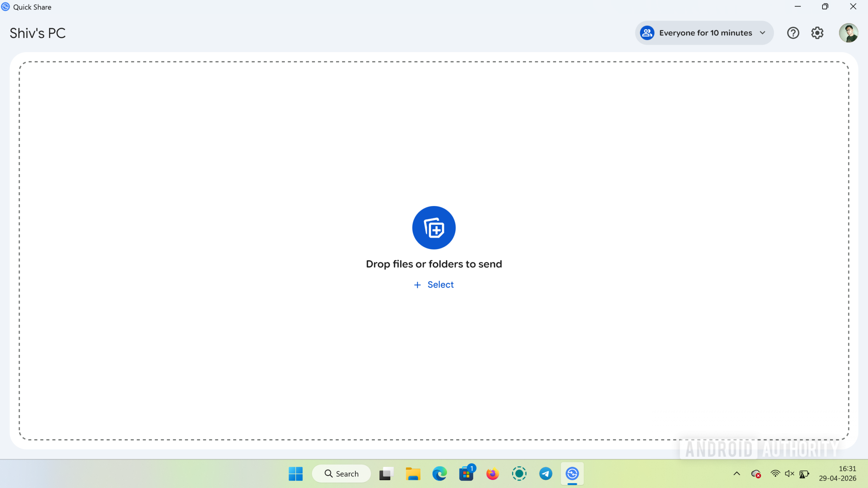Unmute the speaker from the system tray
Screen dimensions: 868x488
789,473
